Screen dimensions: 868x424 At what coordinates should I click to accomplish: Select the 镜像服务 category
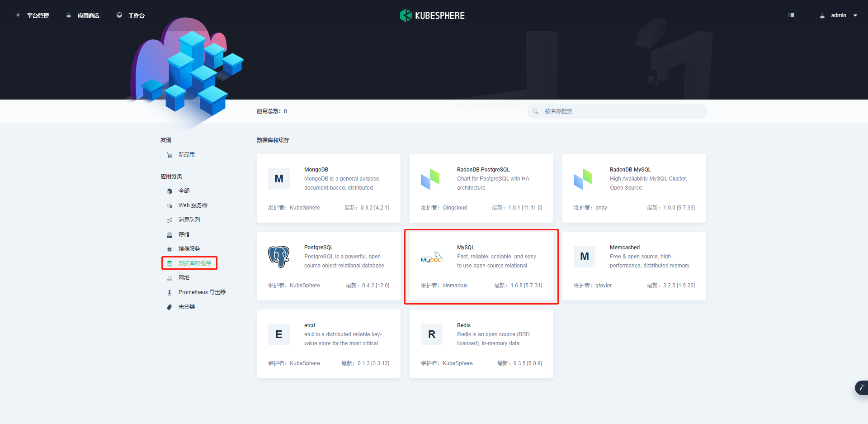tap(189, 249)
